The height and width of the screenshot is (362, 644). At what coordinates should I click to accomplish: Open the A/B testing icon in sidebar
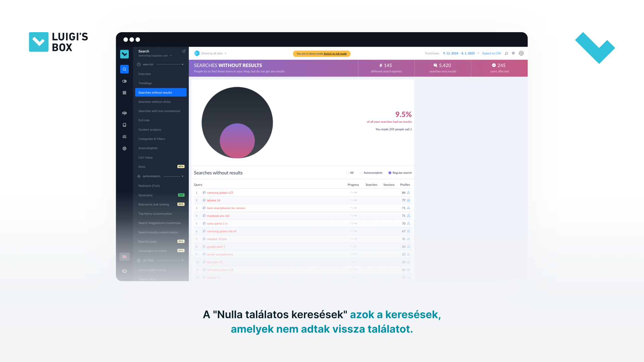click(124, 113)
